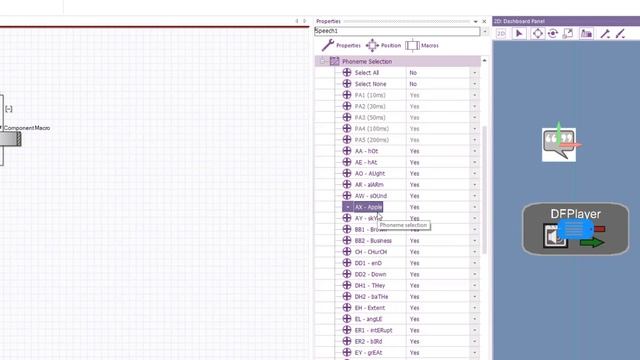Click the AE - hAt property icon

coord(347,162)
